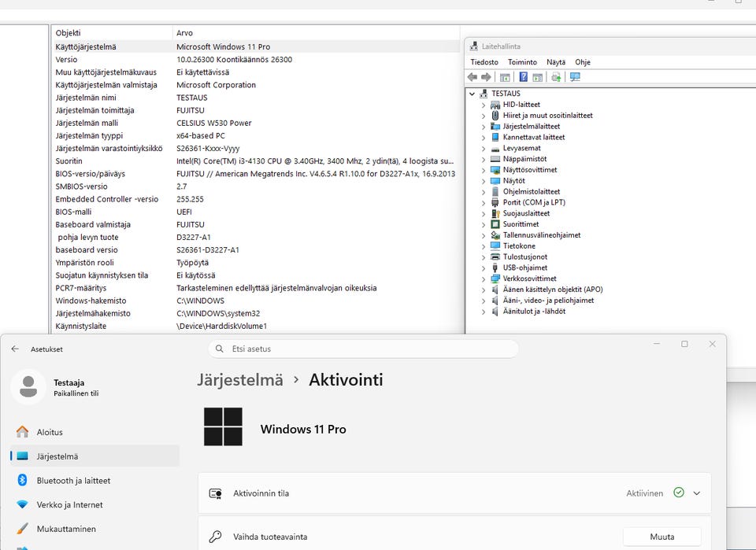Open the Toiminto menu

click(522, 62)
